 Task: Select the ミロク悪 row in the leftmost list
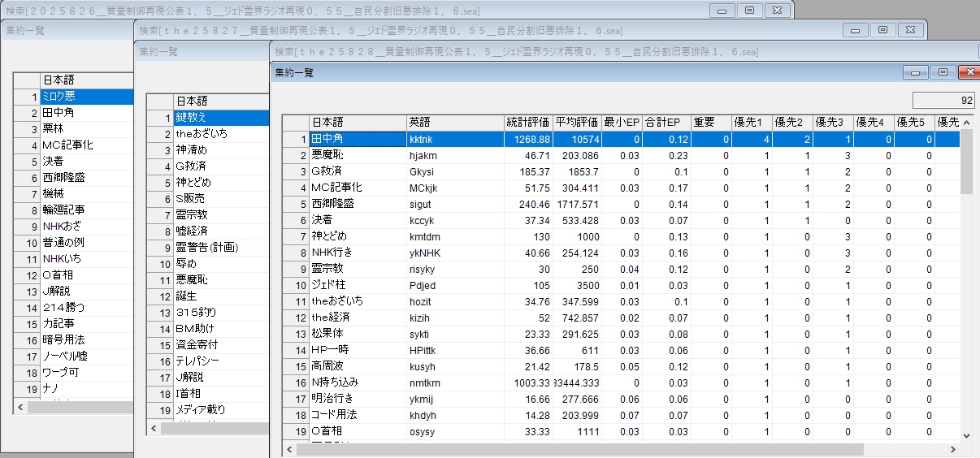click(x=85, y=97)
